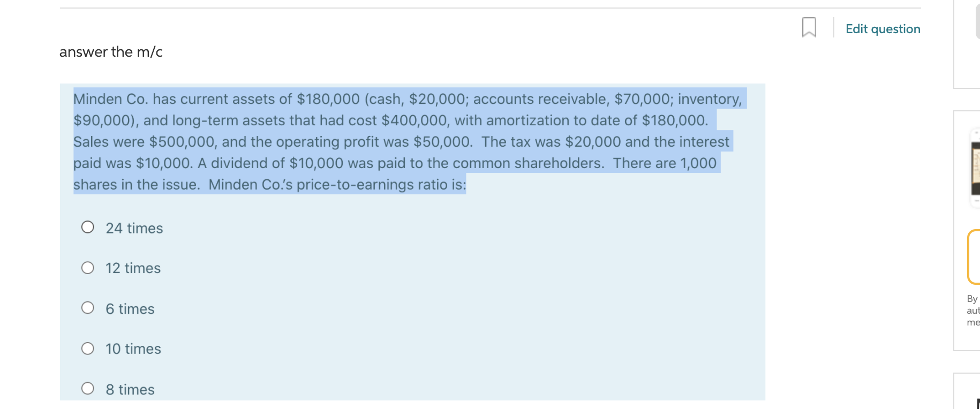This screenshot has width=980, height=409.
Task: Click the '12 times' answer label text
Action: (133, 268)
